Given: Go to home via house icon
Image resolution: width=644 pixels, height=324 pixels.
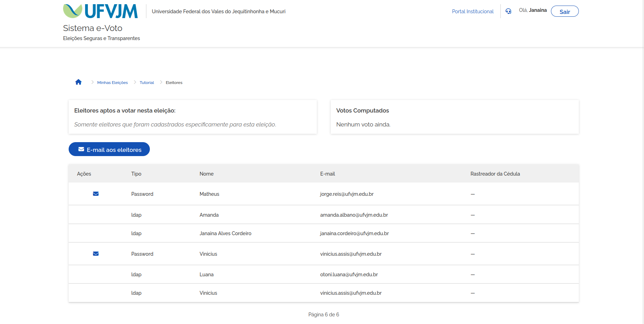Looking at the screenshot, I should (78, 82).
